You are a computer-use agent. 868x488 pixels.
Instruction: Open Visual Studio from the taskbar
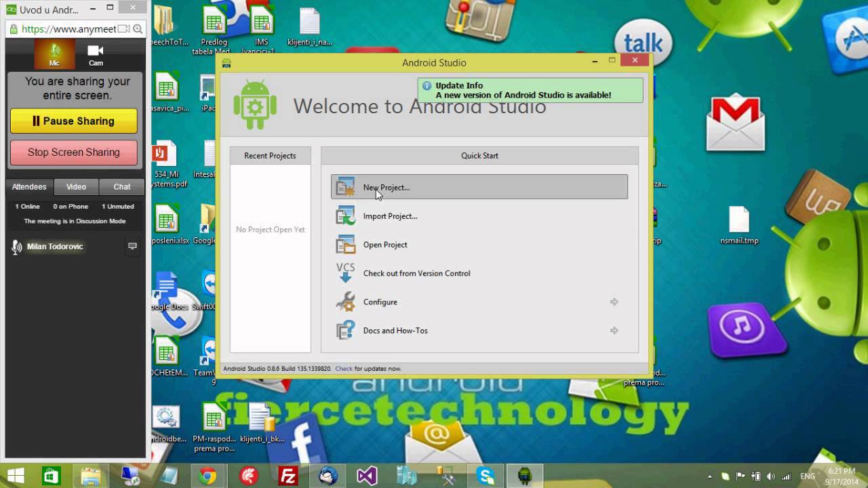tap(367, 476)
